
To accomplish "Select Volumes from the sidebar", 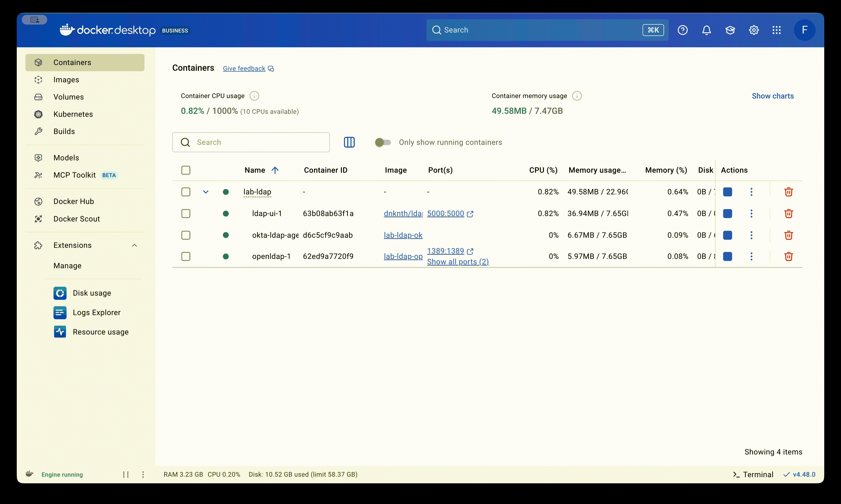I will 68,97.
